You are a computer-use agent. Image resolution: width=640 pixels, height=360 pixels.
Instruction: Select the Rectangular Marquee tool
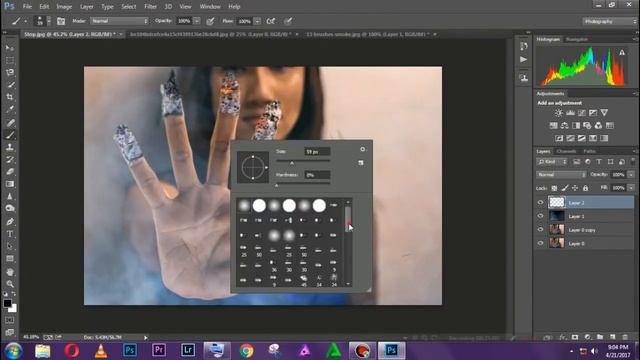tap(10, 60)
